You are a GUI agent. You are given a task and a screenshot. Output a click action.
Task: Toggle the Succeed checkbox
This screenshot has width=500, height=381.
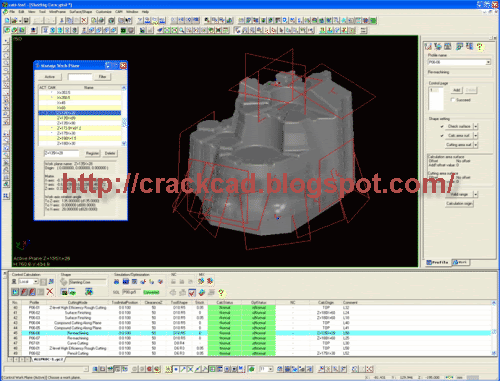click(x=452, y=100)
